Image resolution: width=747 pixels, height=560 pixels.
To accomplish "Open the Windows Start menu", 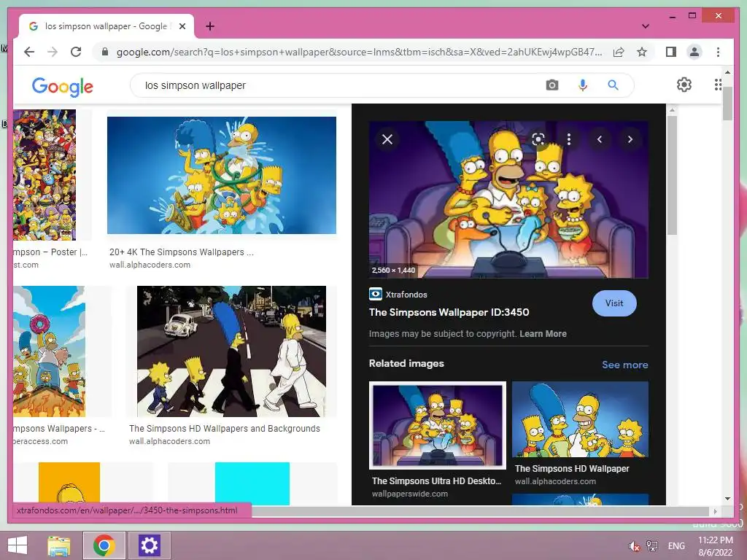I will click(x=18, y=545).
